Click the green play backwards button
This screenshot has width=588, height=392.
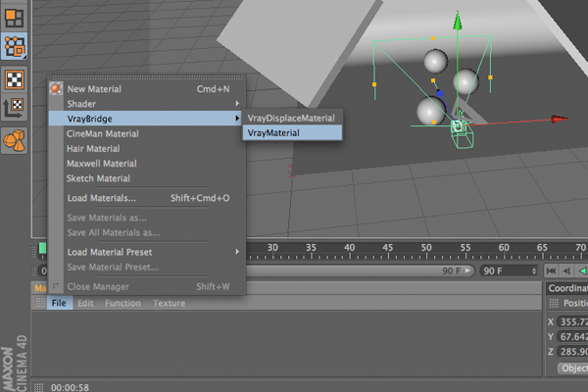(x=582, y=270)
